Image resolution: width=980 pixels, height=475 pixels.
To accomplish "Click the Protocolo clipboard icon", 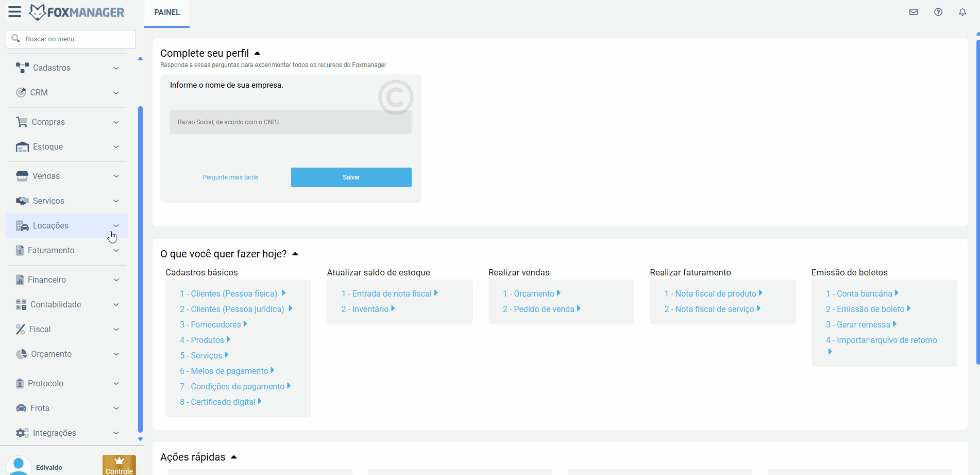I will (20, 383).
